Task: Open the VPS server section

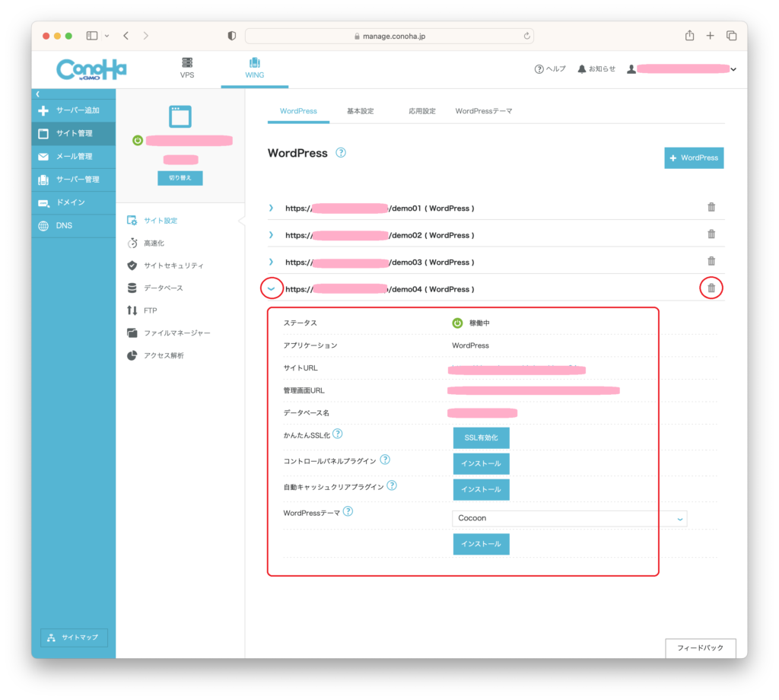Action: pyautogui.click(x=187, y=68)
